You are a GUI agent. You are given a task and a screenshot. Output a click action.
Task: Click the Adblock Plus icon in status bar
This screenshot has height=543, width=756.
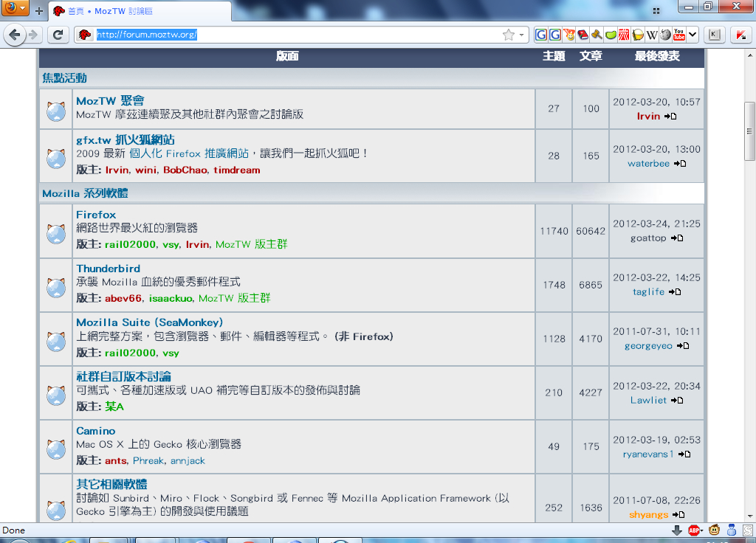coord(695,530)
